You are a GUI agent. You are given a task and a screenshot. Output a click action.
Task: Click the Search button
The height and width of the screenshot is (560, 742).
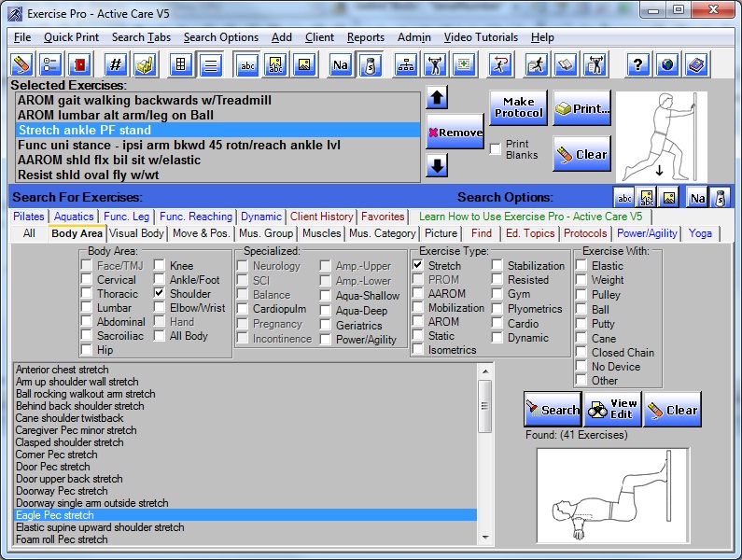553,409
